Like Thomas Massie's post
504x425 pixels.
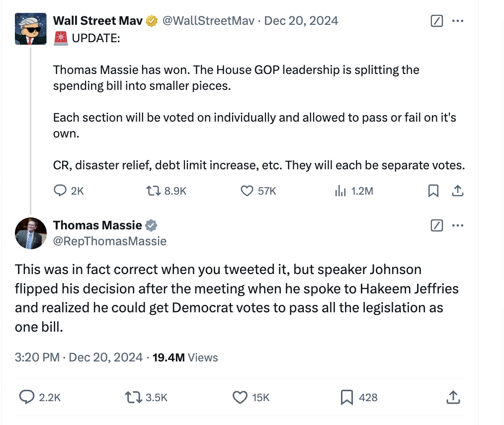coord(240,397)
